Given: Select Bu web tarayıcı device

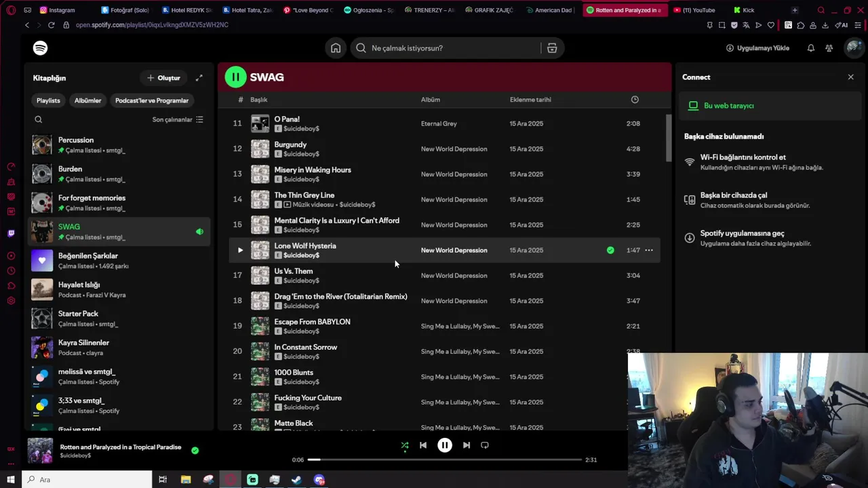Looking at the screenshot, I should pos(772,106).
